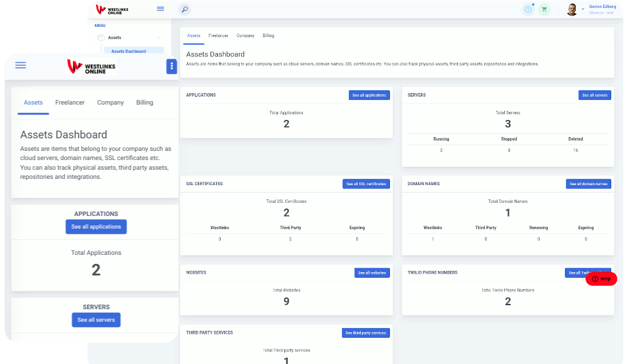The height and width of the screenshot is (364, 629).
Task: Switch to the Billing tab
Action: pos(268,35)
